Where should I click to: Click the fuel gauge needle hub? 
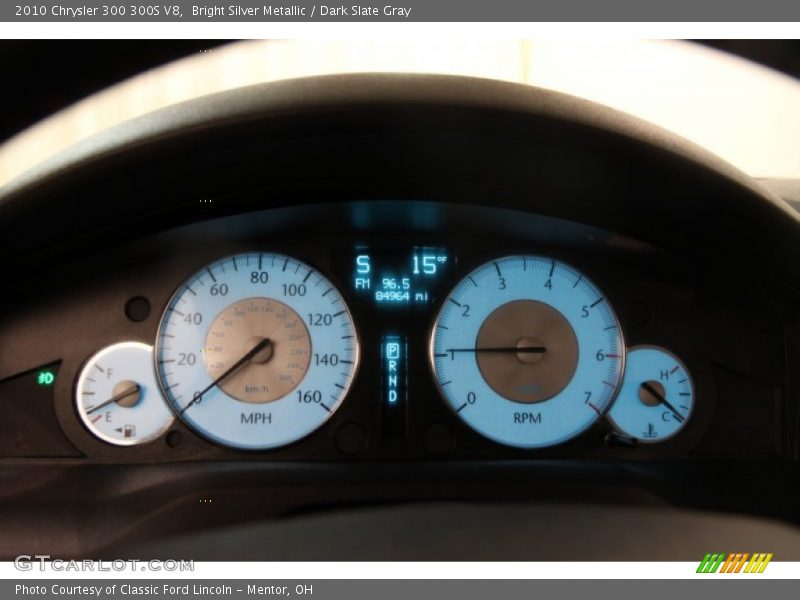tap(127, 393)
